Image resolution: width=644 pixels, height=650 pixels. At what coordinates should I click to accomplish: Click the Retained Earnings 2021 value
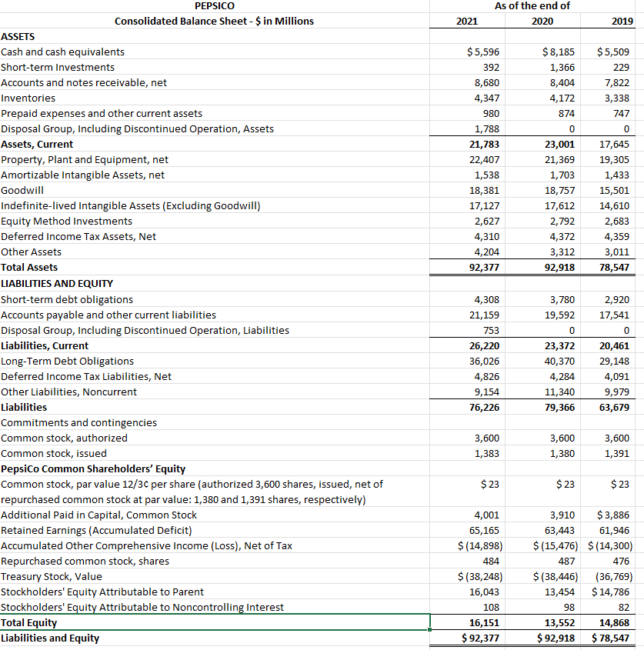(485, 530)
